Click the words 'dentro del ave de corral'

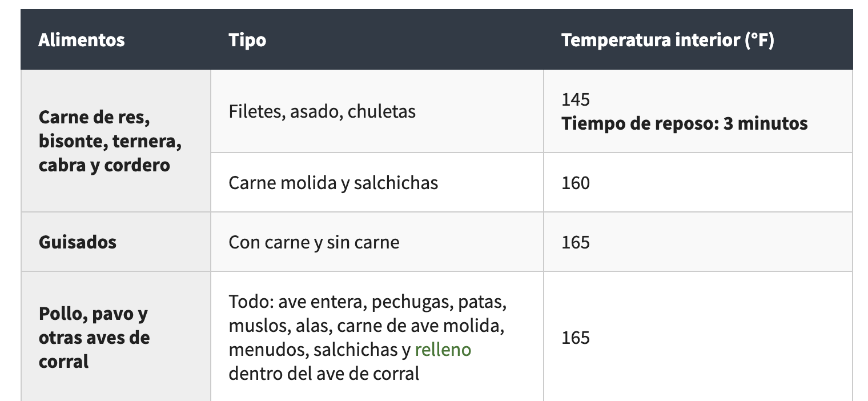[324, 374]
